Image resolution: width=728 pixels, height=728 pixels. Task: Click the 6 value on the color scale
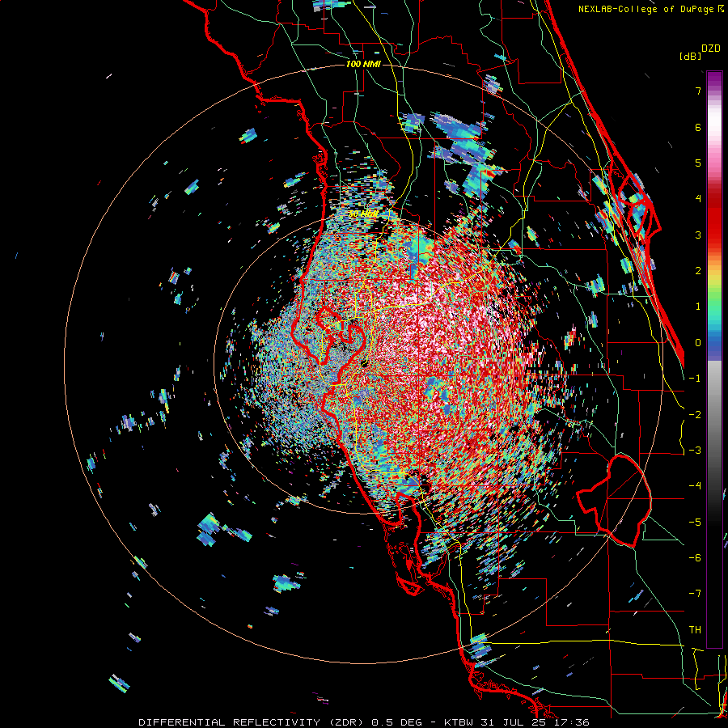point(698,127)
